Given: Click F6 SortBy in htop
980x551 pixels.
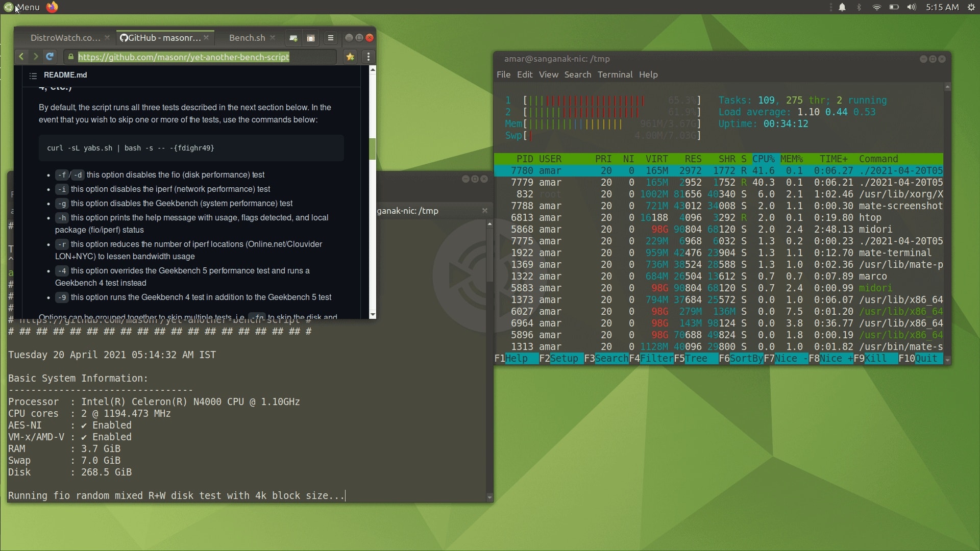Looking at the screenshot, I should click(x=741, y=359).
